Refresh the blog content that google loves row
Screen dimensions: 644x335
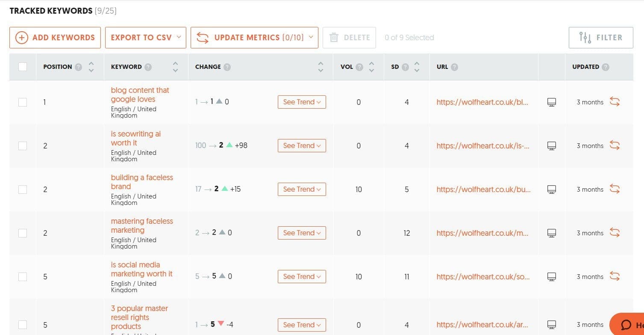615,102
